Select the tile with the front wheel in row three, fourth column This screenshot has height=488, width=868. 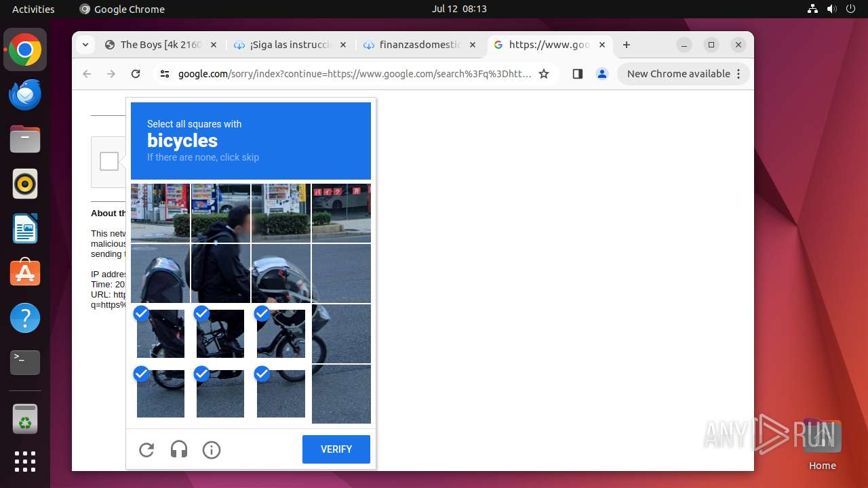point(341,333)
